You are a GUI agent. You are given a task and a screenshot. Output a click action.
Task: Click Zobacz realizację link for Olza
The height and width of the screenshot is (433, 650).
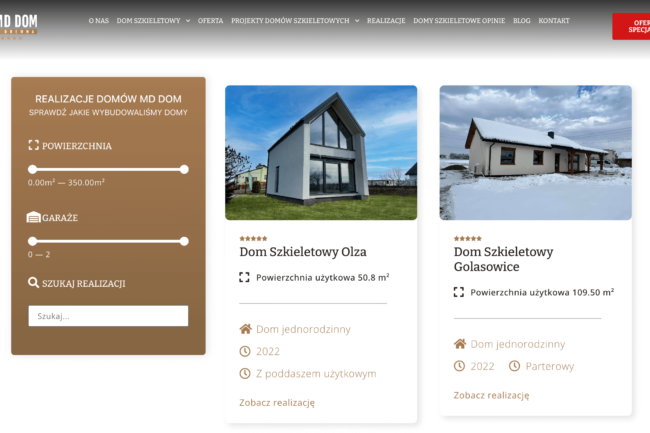277,402
